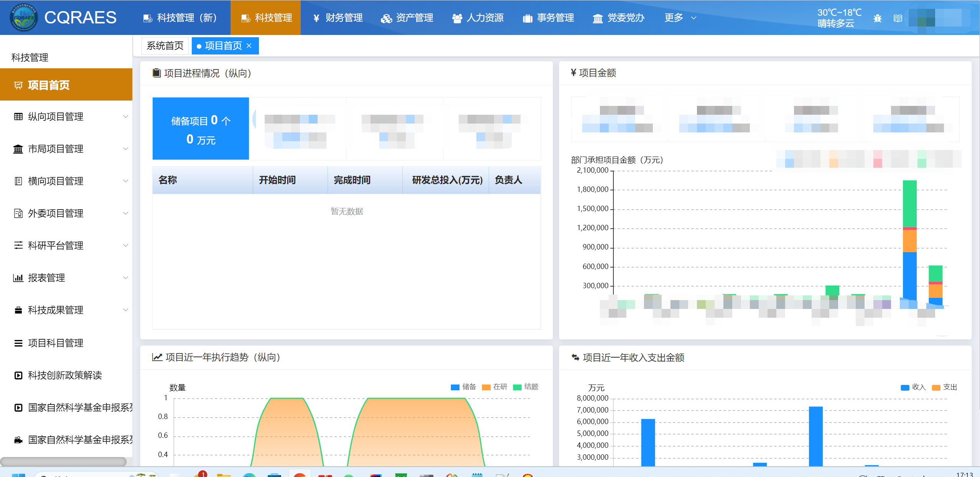Expand 市局项目管理 submenu chevron

tap(125, 149)
